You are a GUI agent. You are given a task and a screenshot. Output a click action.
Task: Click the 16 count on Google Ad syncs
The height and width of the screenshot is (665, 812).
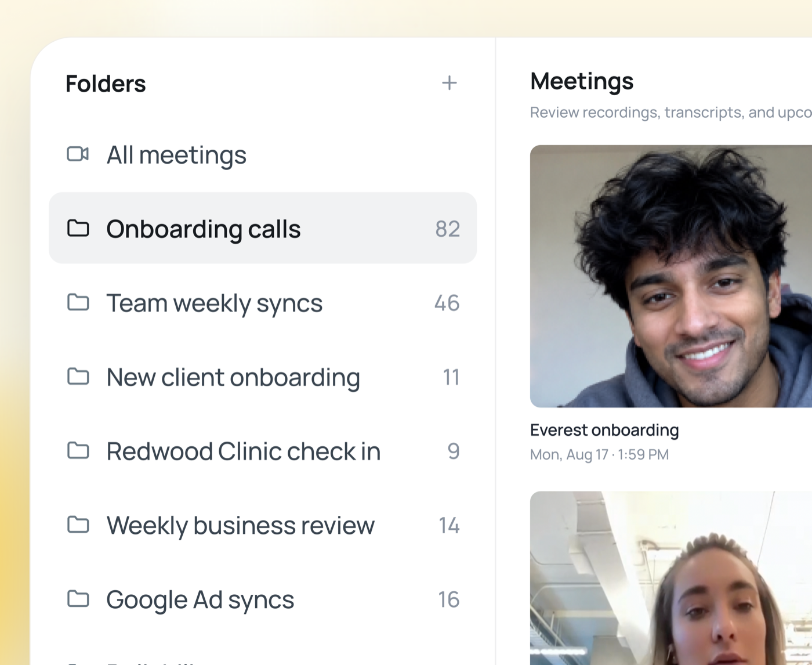pos(449,599)
